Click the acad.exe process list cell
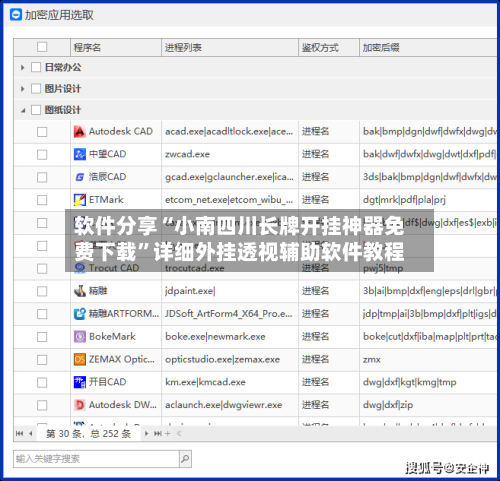The height and width of the screenshot is (481, 500). (229, 131)
